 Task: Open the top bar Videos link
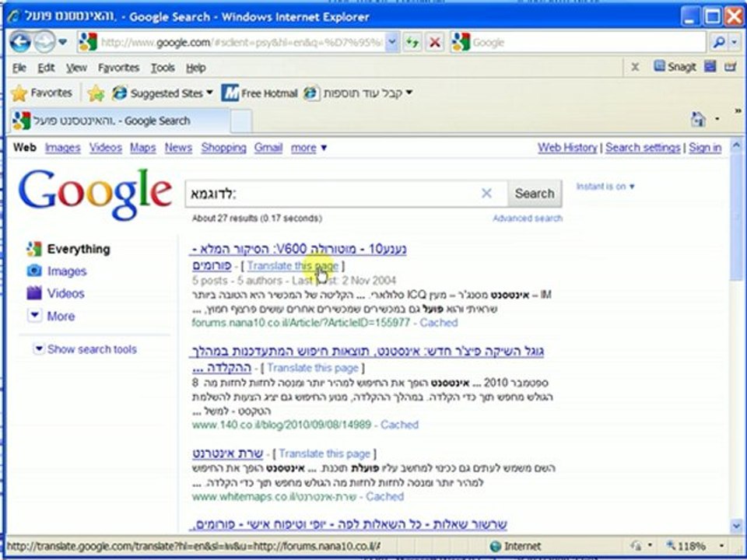coord(105,148)
